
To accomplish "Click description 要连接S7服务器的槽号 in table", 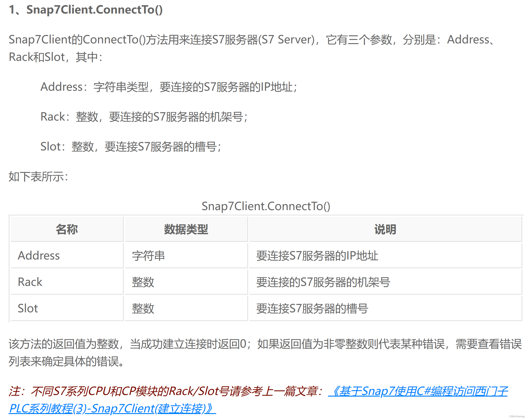I will click(x=312, y=308).
